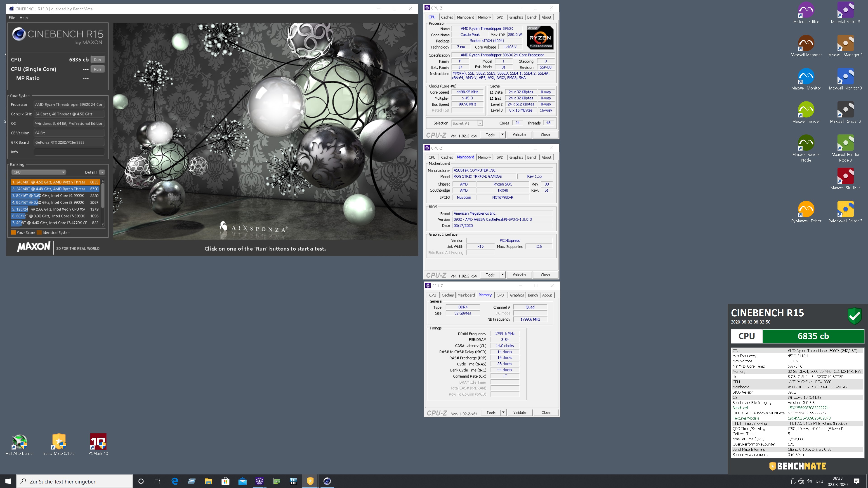Launch Maxwell Render desktop icon
The width and height of the screenshot is (868, 488).
(806, 113)
